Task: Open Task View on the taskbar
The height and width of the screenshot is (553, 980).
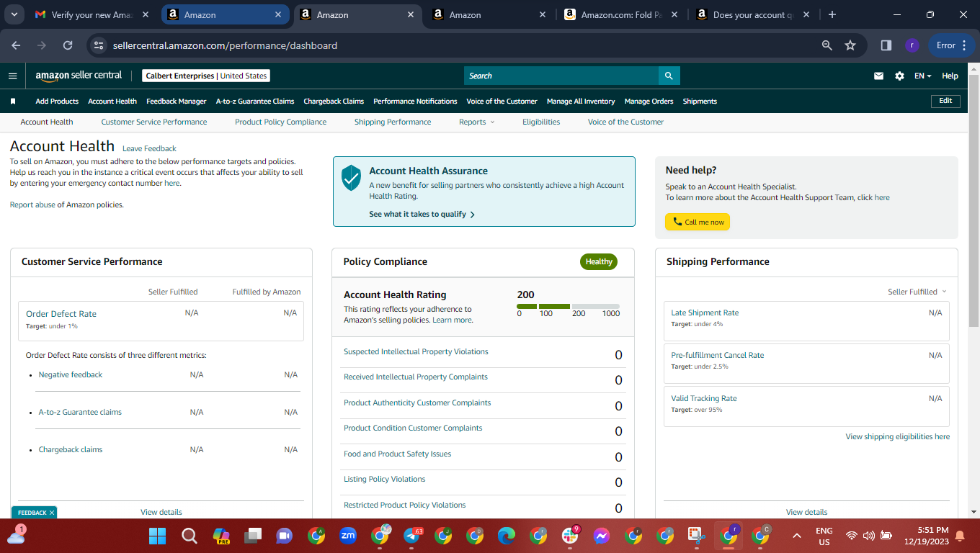Action: 252,536
